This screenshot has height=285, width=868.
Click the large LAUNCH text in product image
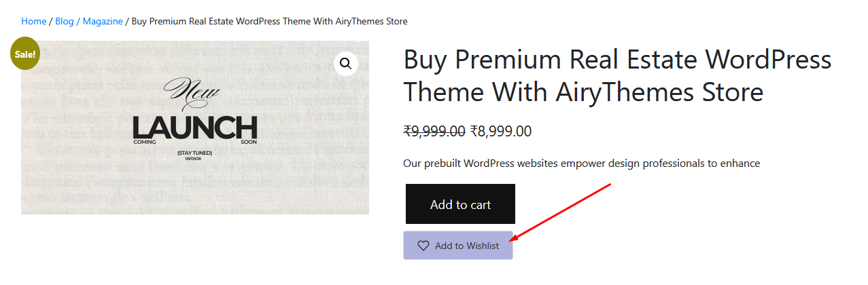(194, 127)
